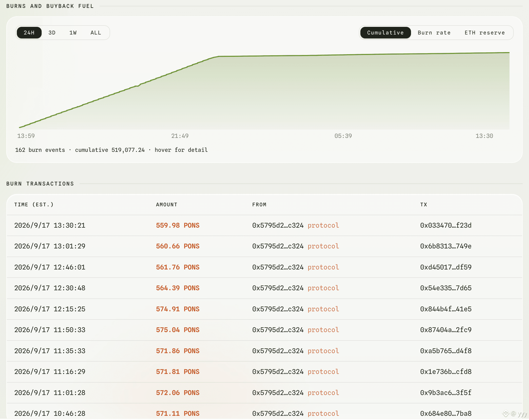Click the cumulative line at its plateau start
Screen dimensions: 529x420
pos(218,56)
